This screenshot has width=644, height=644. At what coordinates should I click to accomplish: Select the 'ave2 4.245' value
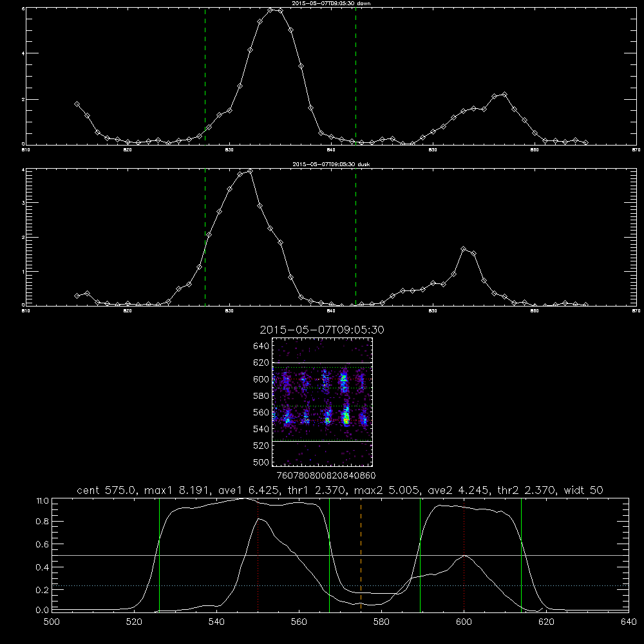[x=459, y=490]
